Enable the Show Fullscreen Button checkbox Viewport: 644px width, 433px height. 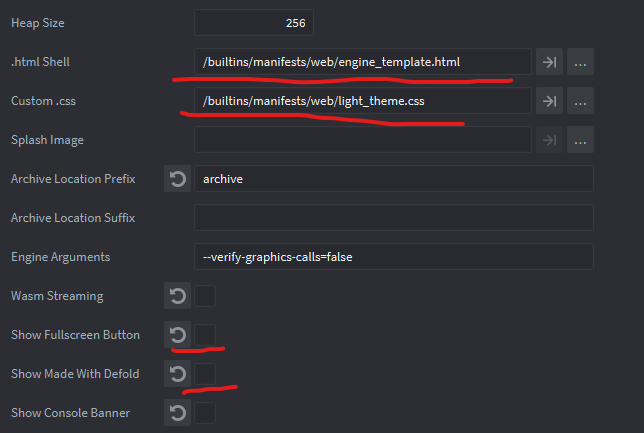click(x=205, y=335)
